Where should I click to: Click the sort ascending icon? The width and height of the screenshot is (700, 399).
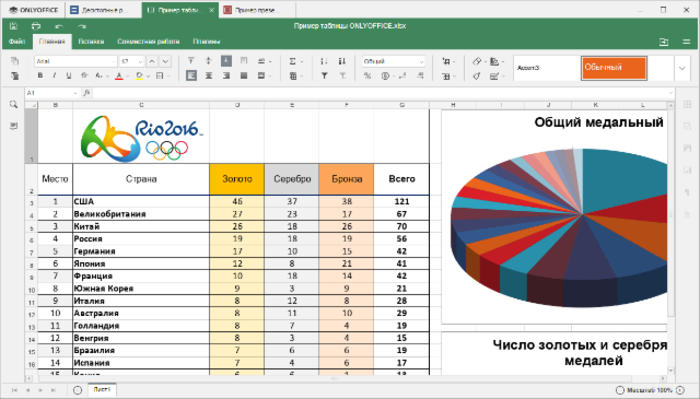[325, 61]
